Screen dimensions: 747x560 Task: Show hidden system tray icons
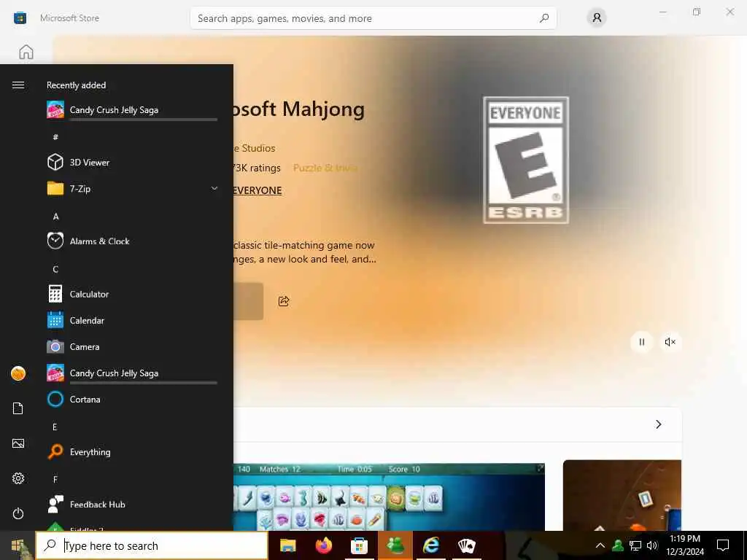[x=600, y=545]
